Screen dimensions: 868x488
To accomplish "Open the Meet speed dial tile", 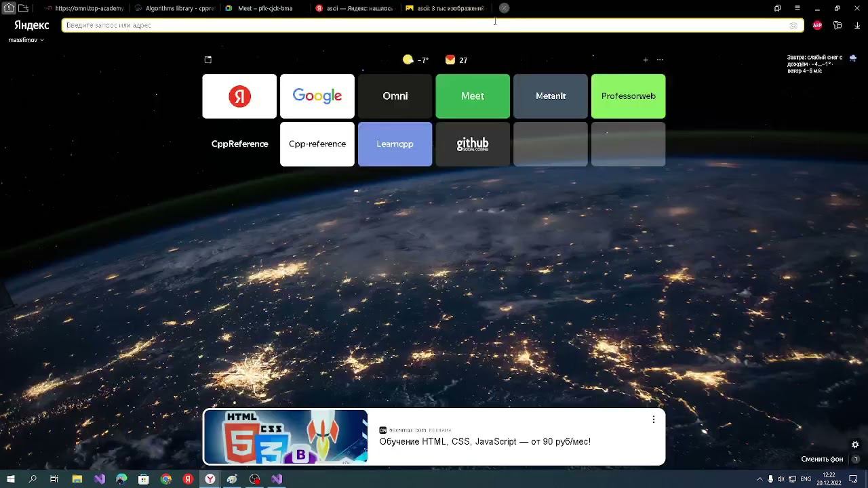I will [473, 96].
